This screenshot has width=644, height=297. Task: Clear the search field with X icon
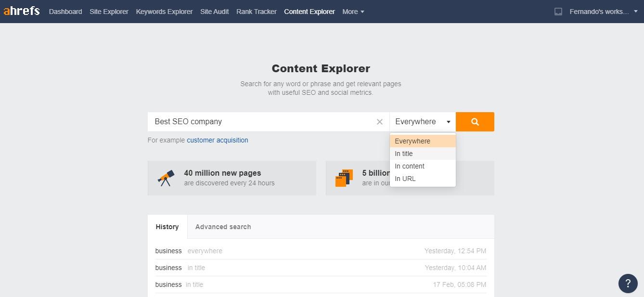coord(380,122)
